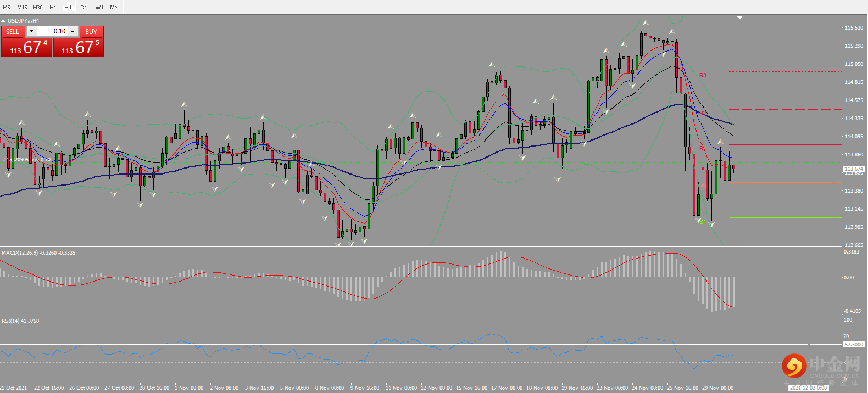Collapse one-click trading panel triangle beside USDJPY.r
The width and height of the screenshot is (868, 393).
pos(3,21)
